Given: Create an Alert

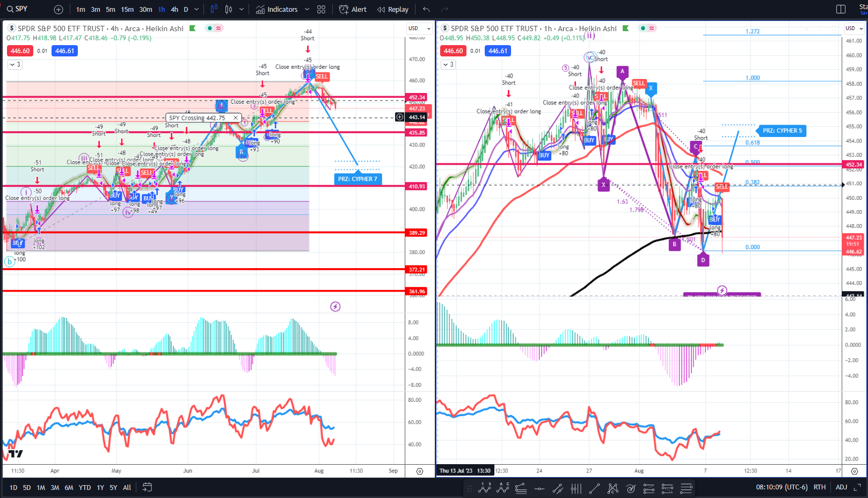Looking at the screenshot, I should pos(353,10).
